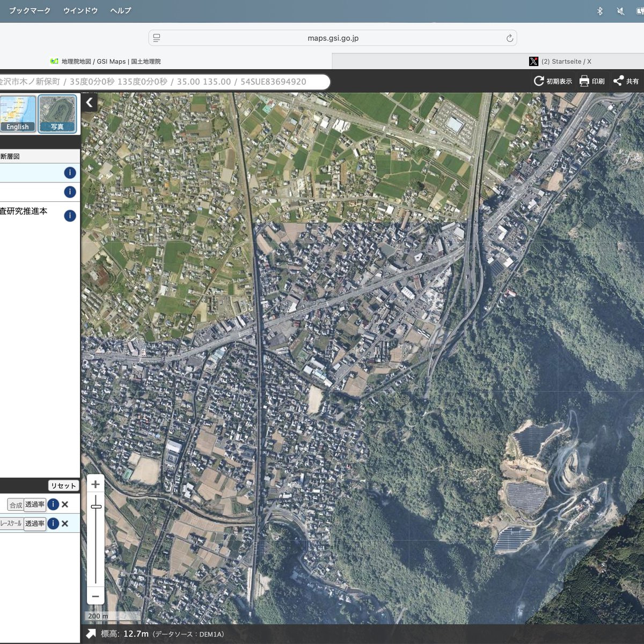
Task: Open 透過率 control for the top layer
Action: tap(35, 504)
